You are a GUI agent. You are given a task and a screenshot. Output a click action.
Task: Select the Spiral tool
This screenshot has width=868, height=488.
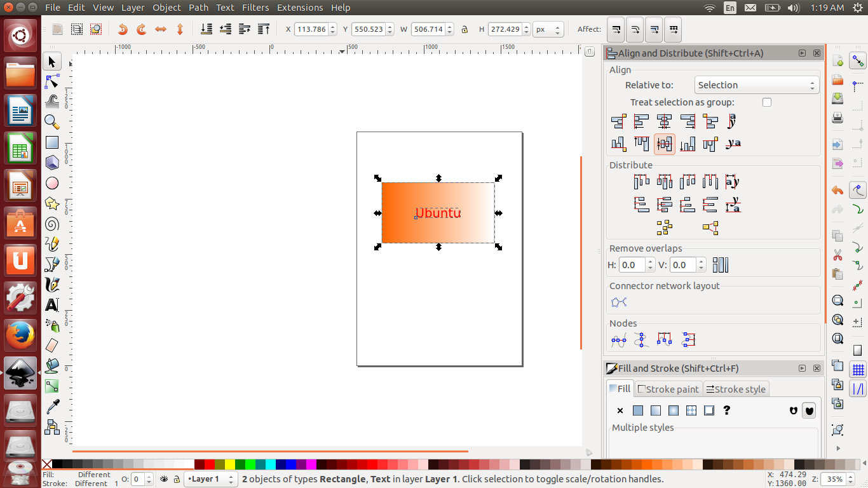(52, 224)
